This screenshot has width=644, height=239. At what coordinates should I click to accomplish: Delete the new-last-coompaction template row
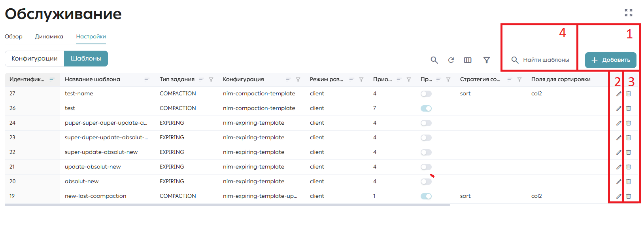tap(629, 196)
